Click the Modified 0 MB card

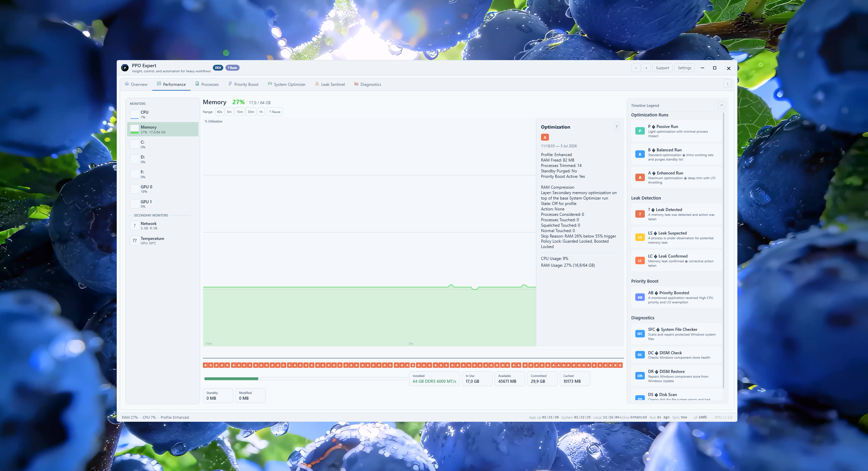(x=251, y=396)
